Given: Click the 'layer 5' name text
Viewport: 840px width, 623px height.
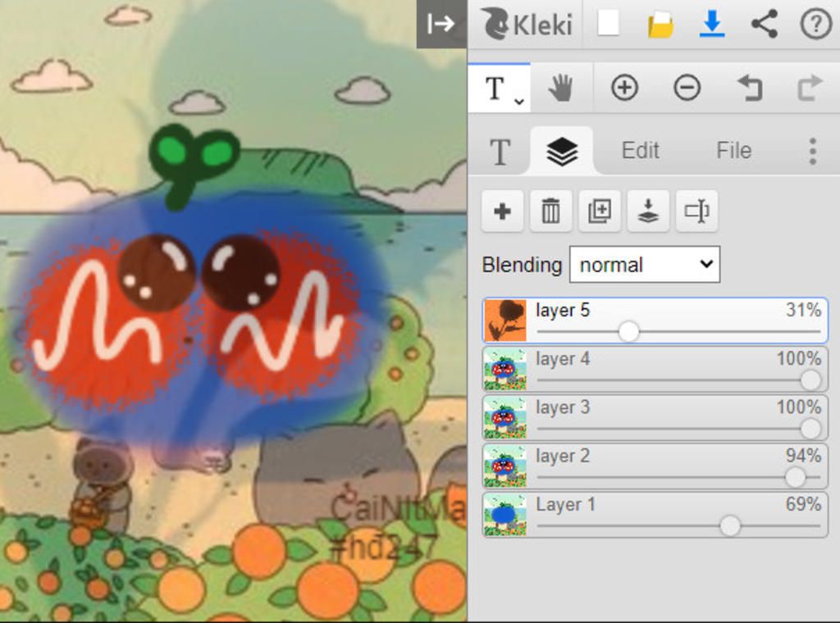Looking at the screenshot, I should [563, 310].
